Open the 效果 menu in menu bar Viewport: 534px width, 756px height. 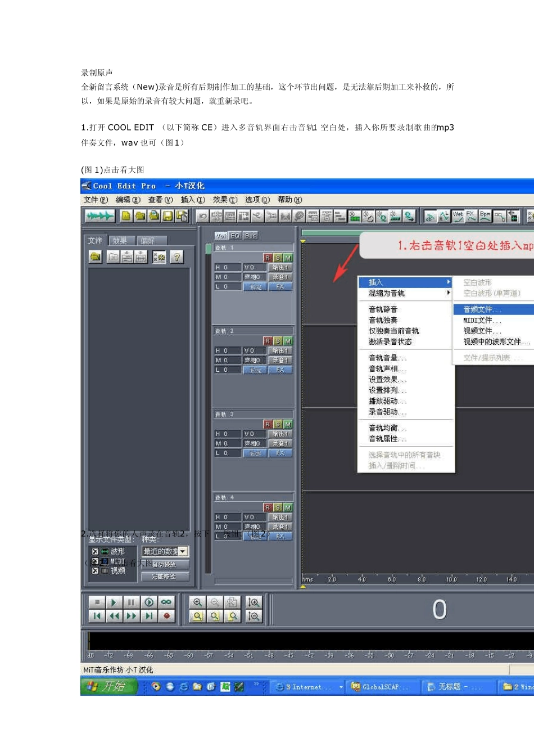[x=225, y=200]
